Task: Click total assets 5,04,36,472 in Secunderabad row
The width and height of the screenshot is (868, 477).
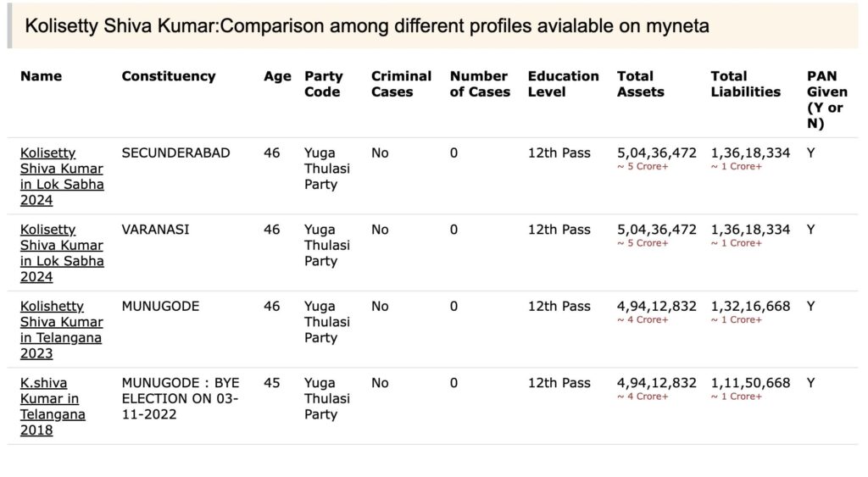Action: (x=657, y=153)
